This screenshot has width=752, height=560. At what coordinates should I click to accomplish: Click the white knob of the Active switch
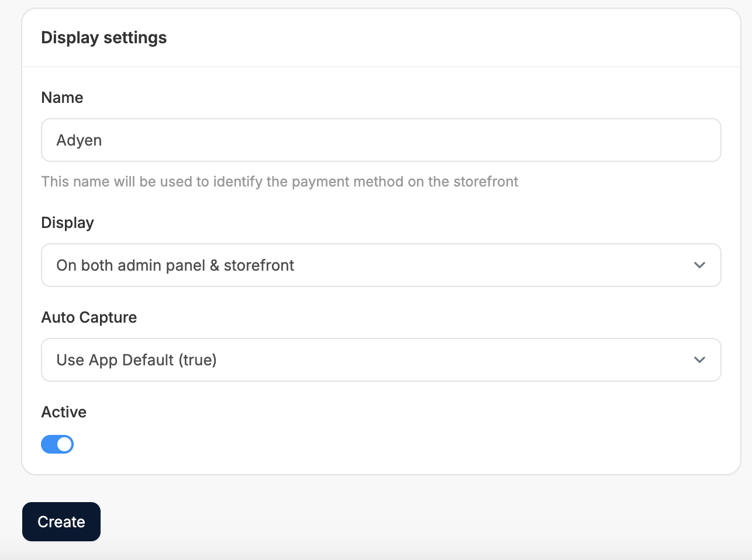click(64, 444)
